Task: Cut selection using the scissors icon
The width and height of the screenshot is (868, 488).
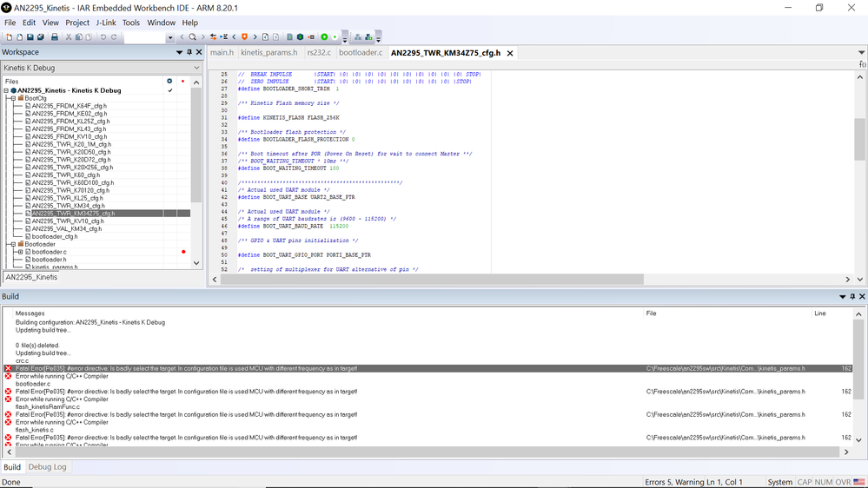Action: (69, 37)
